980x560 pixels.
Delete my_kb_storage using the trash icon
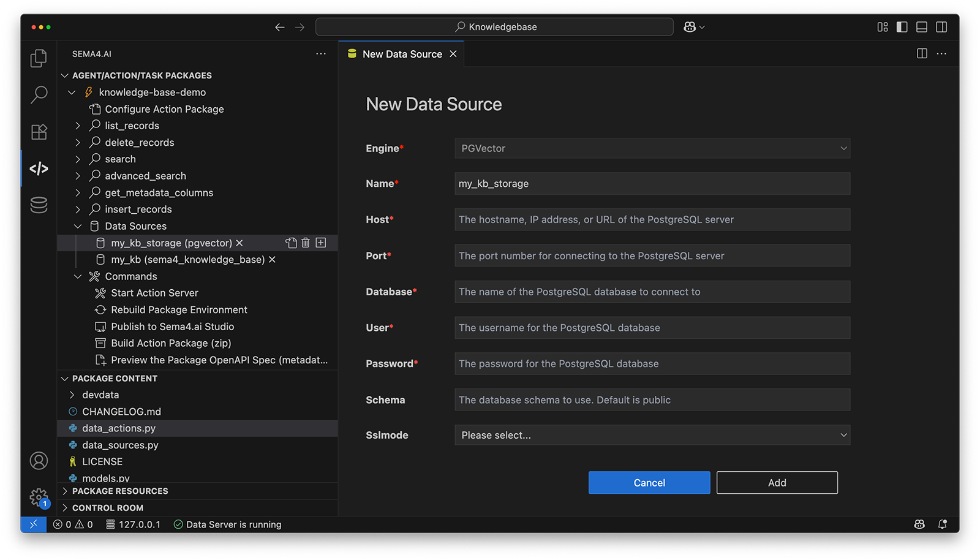point(306,243)
